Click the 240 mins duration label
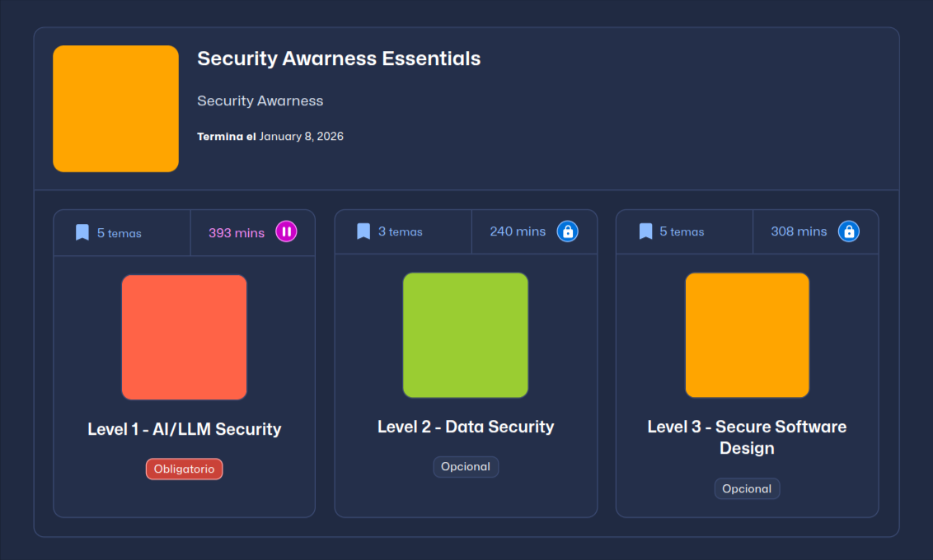Image resolution: width=933 pixels, height=560 pixels. coord(518,231)
